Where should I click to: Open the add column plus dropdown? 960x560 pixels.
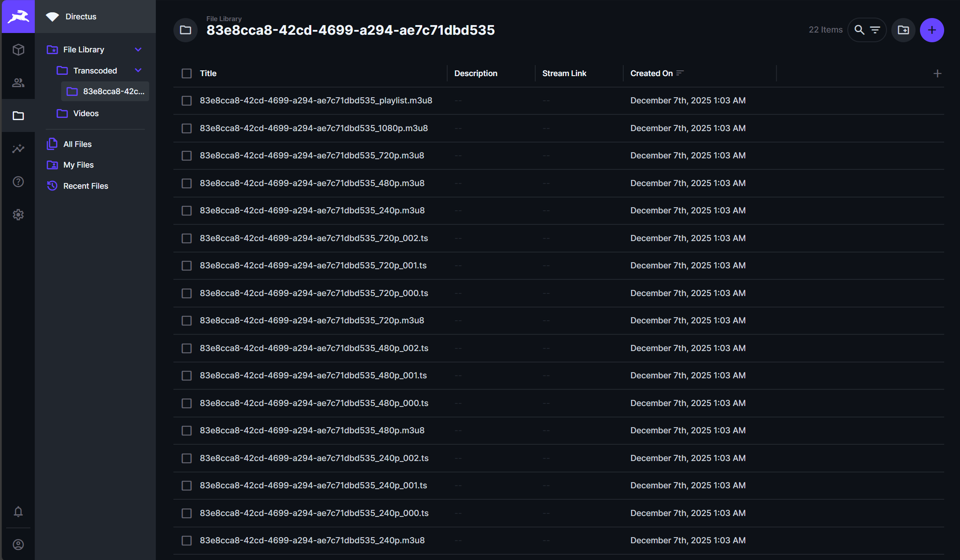click(937, 73)
